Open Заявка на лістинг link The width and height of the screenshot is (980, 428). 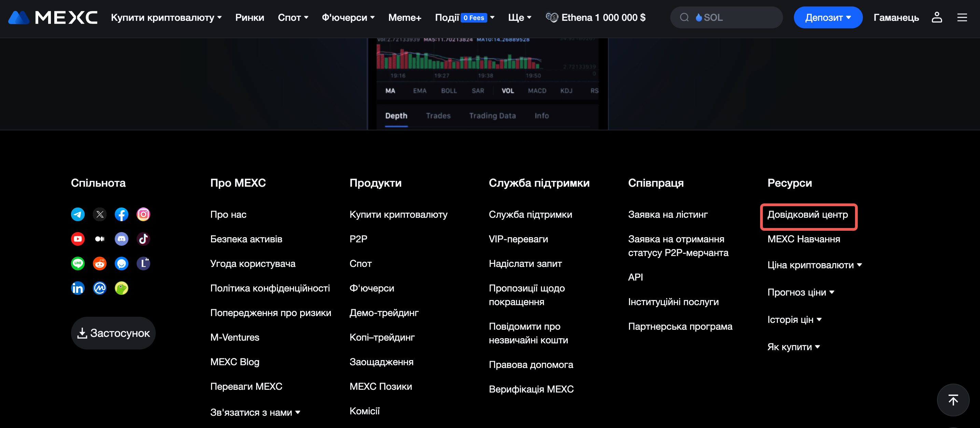pos(668,214)
